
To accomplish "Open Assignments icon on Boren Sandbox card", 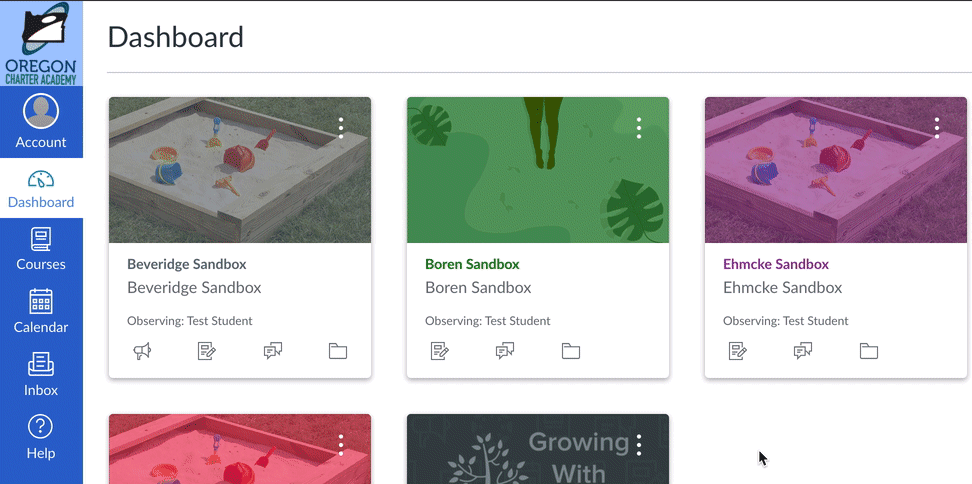I will pos(440,351).
